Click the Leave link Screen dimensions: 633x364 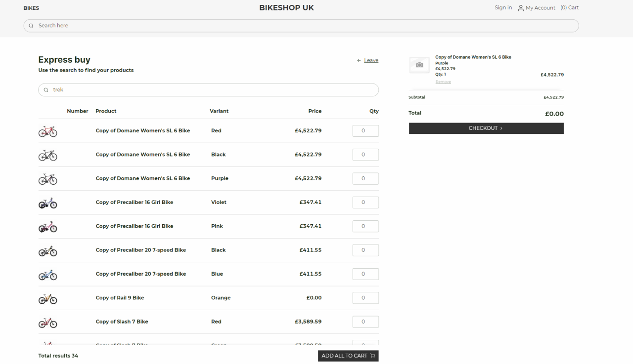coord(371,60)
